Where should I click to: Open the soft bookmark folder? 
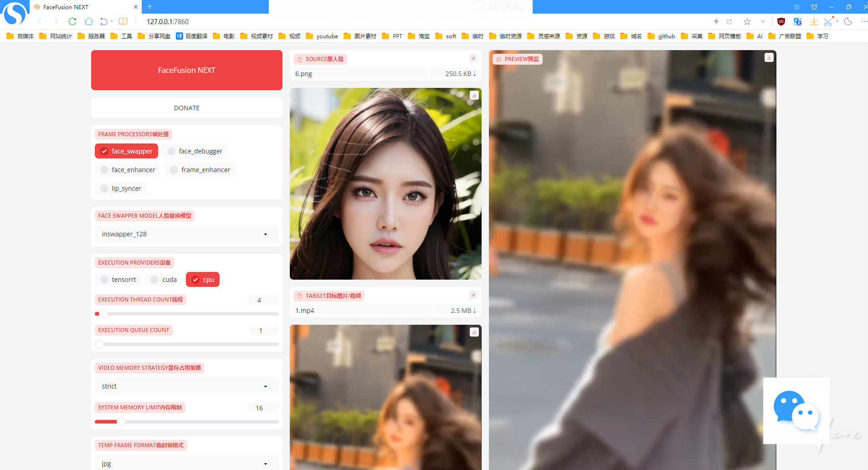tap(446, 36)
